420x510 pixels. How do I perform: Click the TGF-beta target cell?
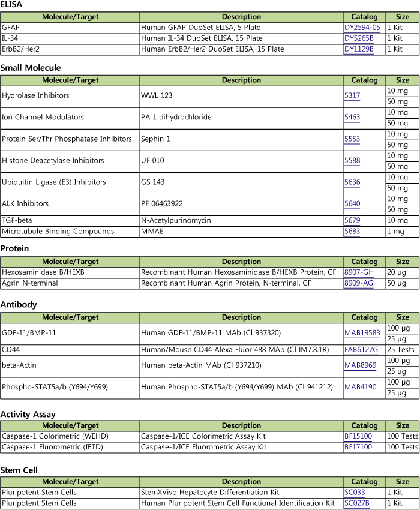(x=70, y=221)
